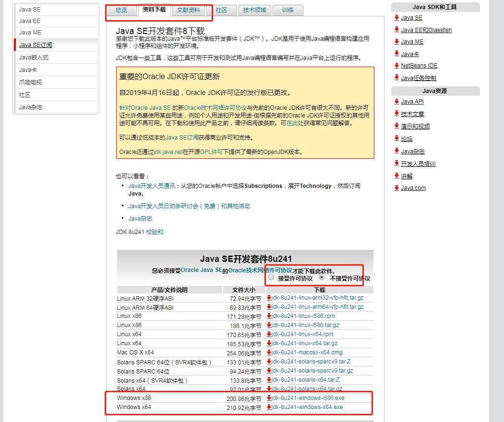Screen dimensions: 504x422
Task: Select the 接受许可协议 radio button
Action: tap(271, 278)
